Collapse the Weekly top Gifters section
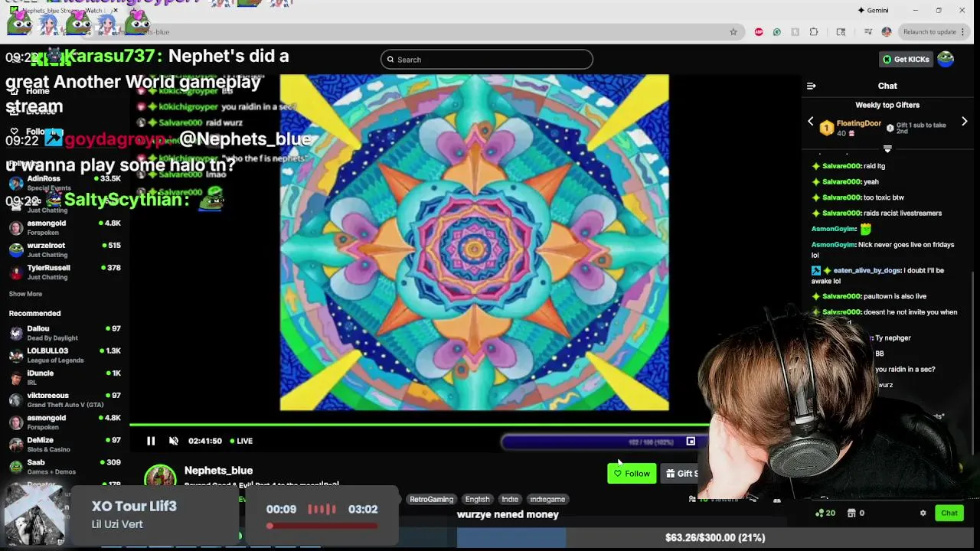The width and height of the screenshot is (980, 551). [887, 149]
